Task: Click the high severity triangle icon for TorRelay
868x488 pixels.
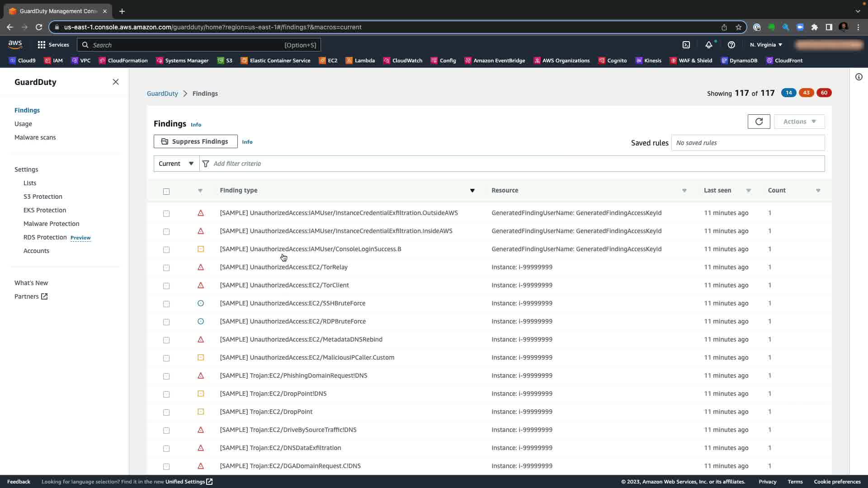Action: coord(201,267)
